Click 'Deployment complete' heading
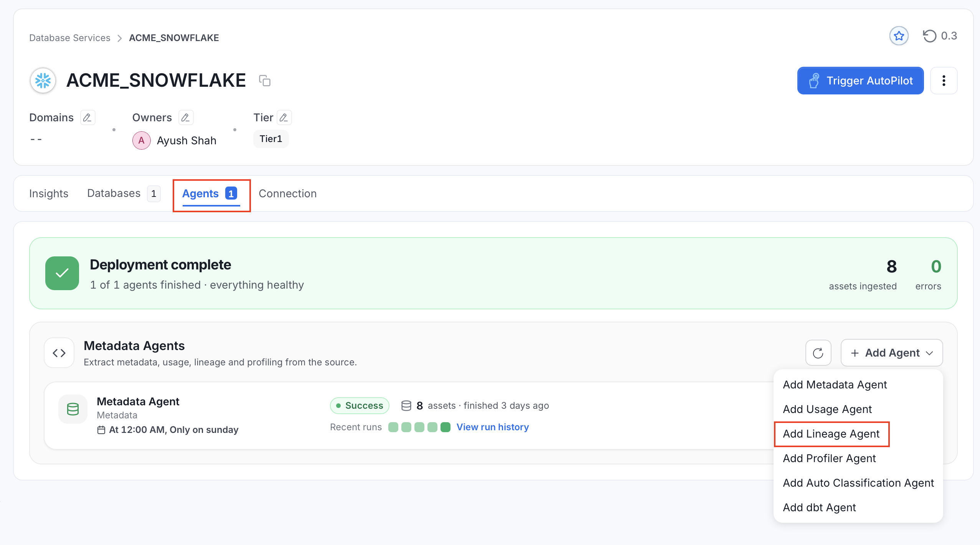The width and height of the screenshot is (980, 545). click(x=160, y=265)
